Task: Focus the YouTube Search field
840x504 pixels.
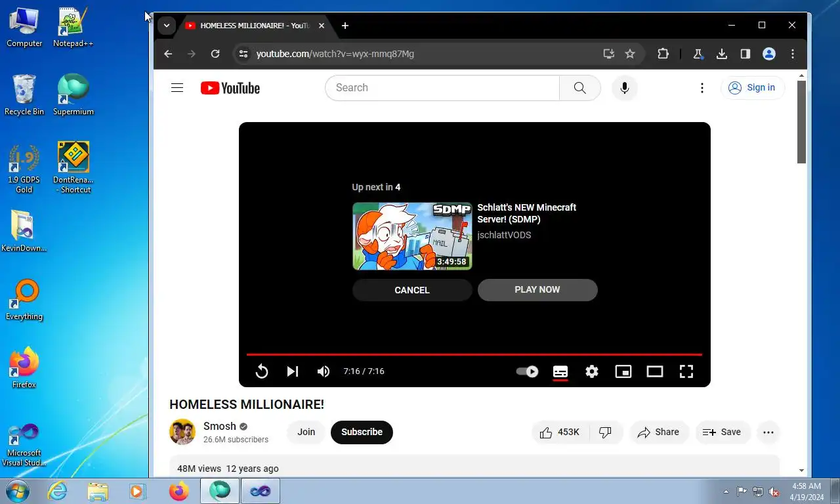Action: click(x=442, y=88)
